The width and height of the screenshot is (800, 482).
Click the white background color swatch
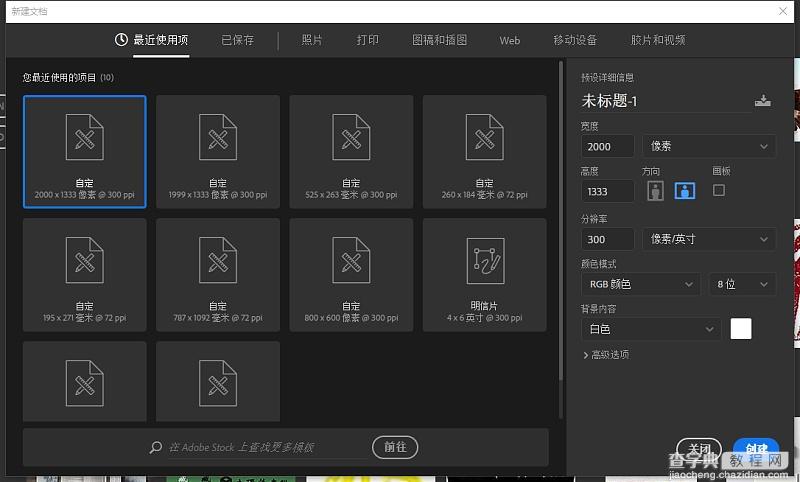pyautogui.click(x=741, y=329)
